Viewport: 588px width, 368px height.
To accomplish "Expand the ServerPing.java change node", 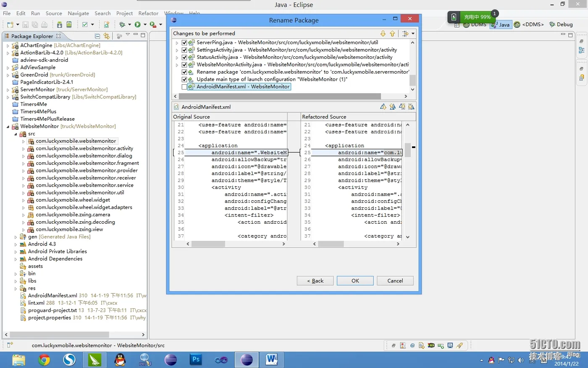I will 177,42.
